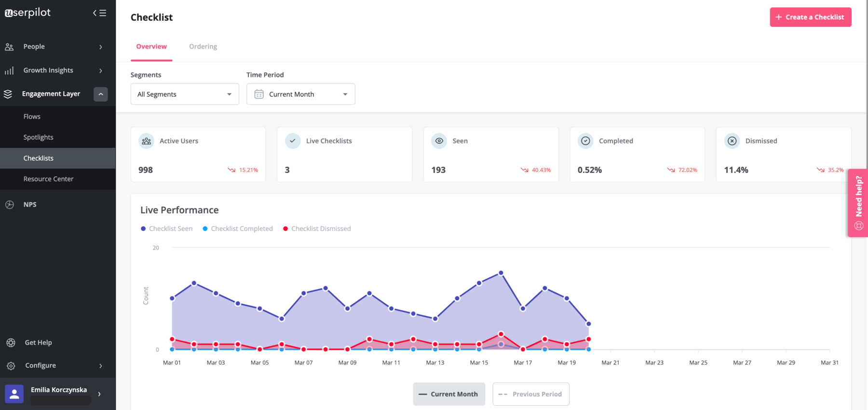Click the Growth Insights bar chart icon

pyautogui.click(x=9, y=70)
